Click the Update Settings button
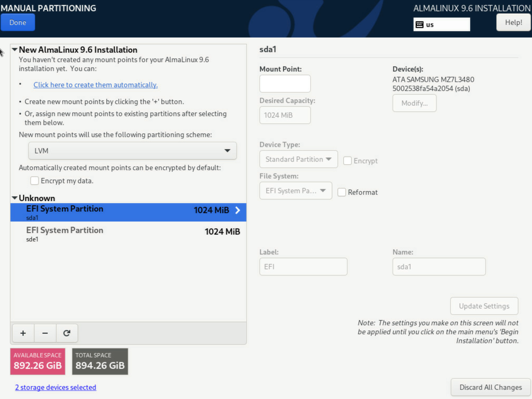 tap(484, 306)
